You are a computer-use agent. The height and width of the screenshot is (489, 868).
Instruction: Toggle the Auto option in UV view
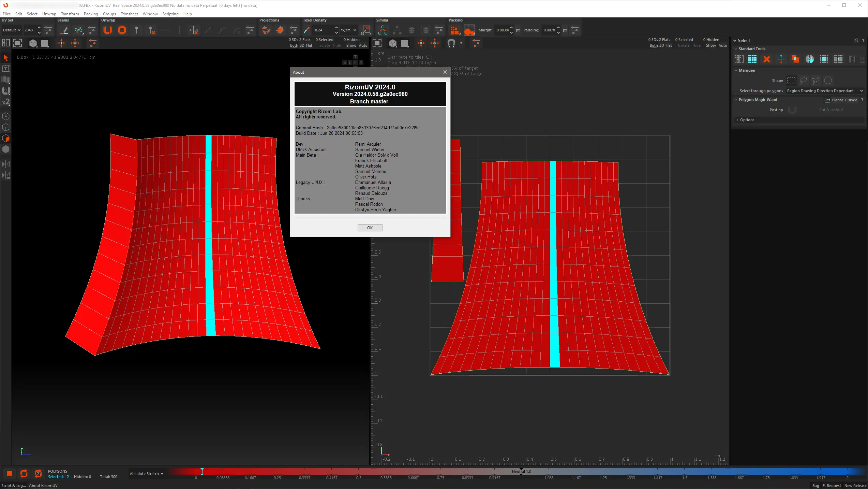[723, 45]
